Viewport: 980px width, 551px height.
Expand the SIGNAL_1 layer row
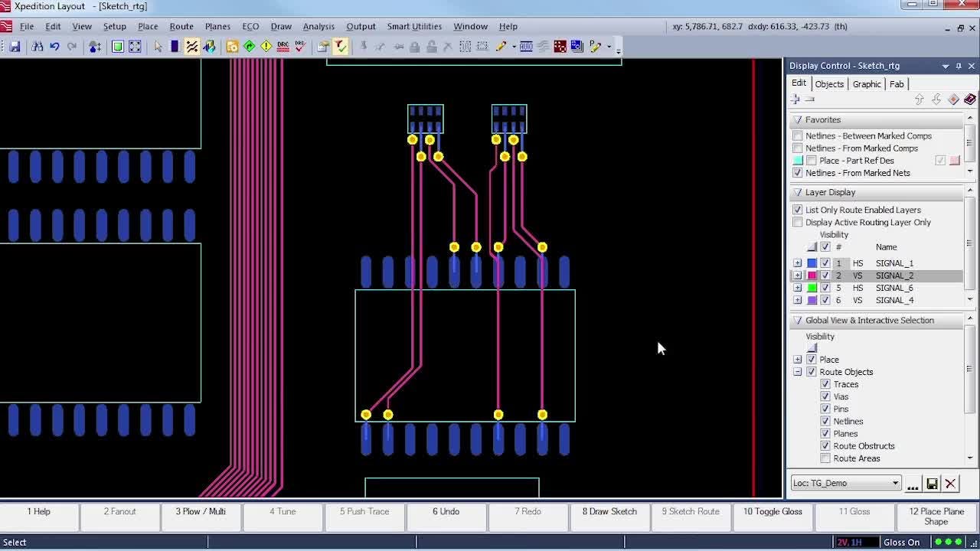[x=798, y=263]
